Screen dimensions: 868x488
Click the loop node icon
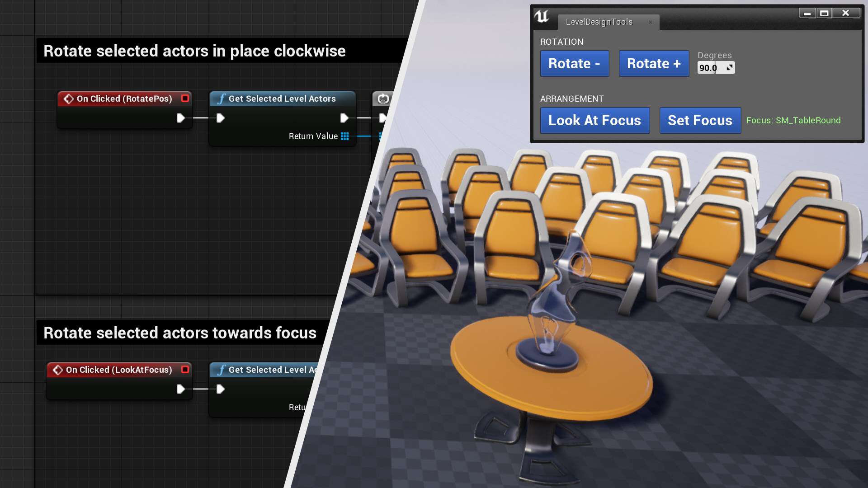pos(383,99)
